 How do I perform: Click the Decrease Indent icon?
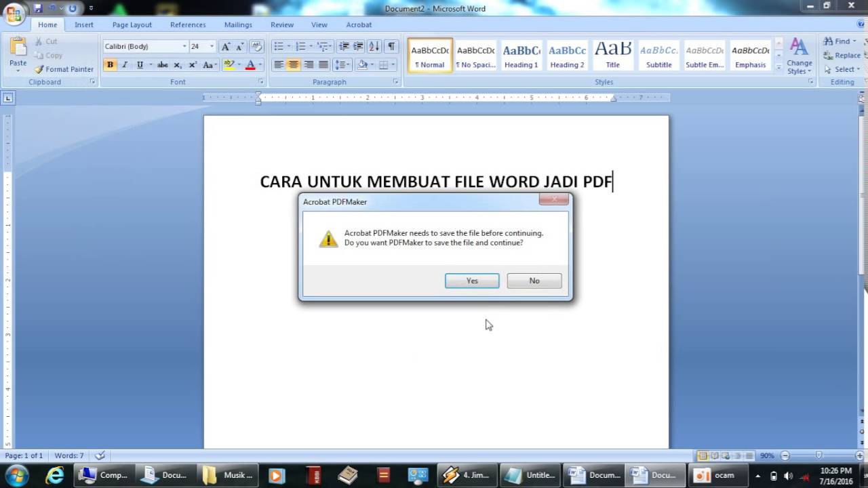coord(344,46)
